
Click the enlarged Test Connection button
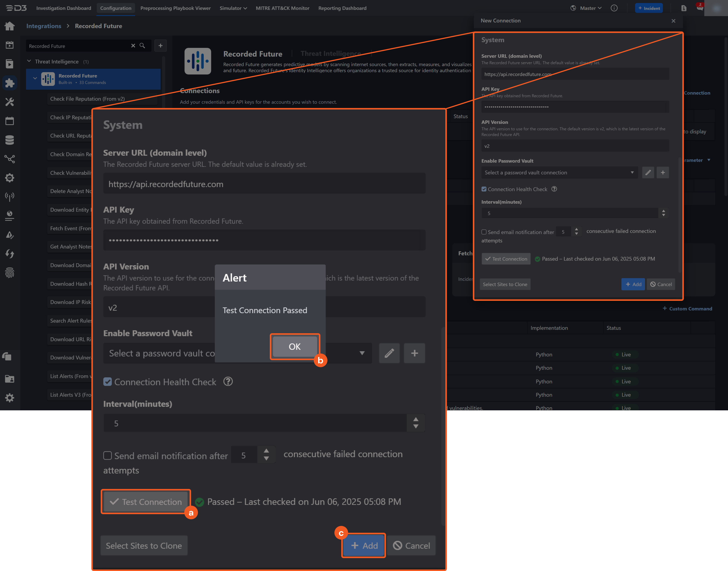click(x=146, y=502)
